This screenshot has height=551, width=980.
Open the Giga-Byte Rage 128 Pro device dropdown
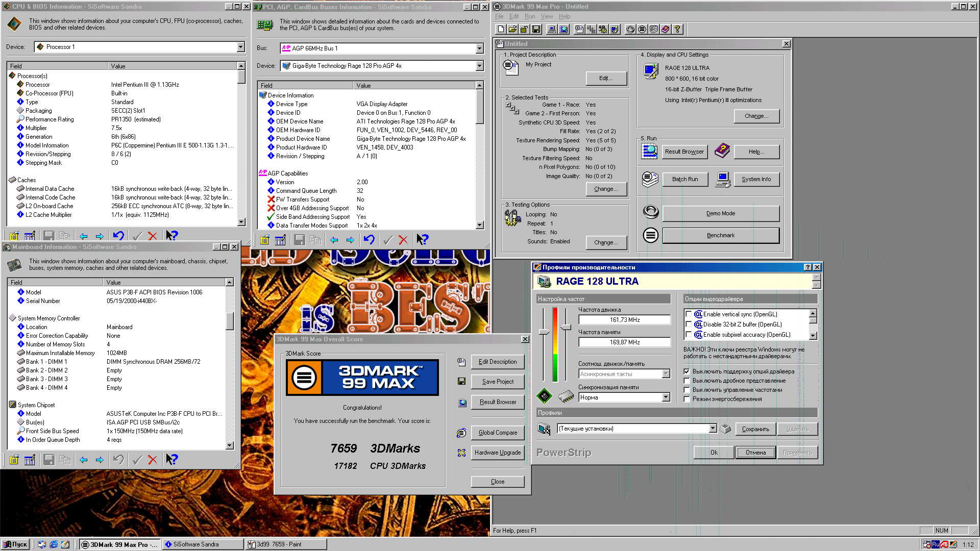coord(479,66)
